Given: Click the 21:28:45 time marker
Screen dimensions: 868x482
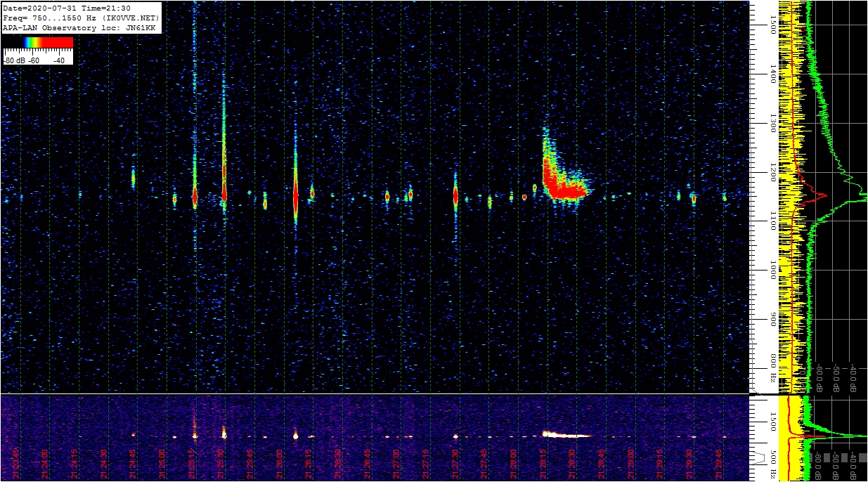Looking at the screenshot, I should pyautogui.click(x=602, y=464).
